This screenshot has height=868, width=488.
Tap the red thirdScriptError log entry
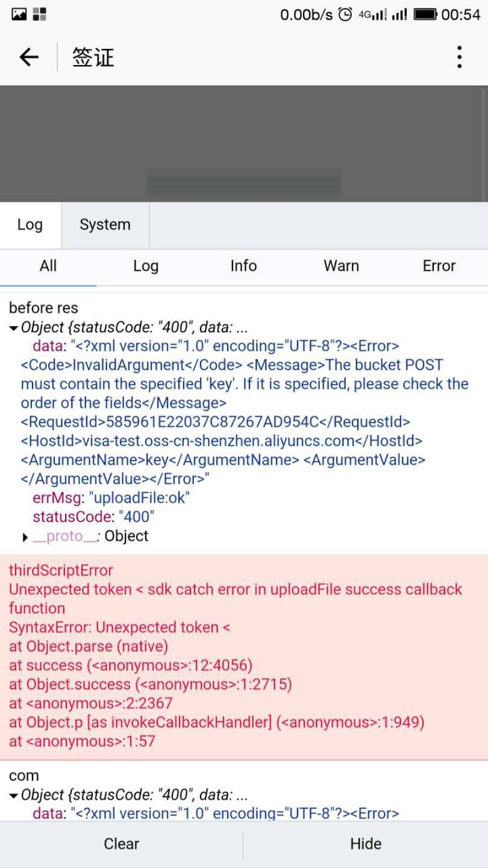tap(243, 656)
